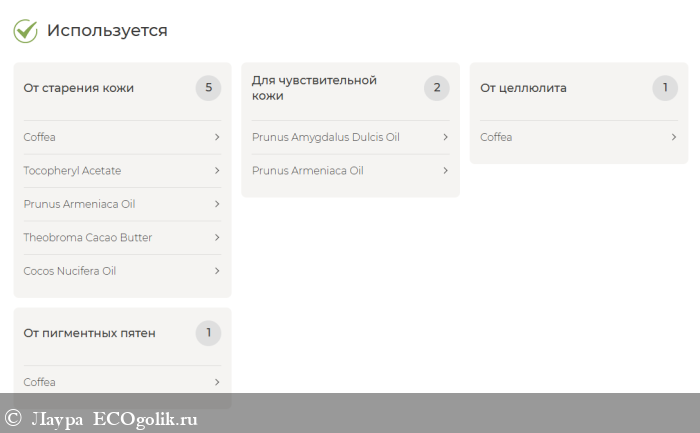Expand Coffea chevron under От старения кожи

pos(217,137)
